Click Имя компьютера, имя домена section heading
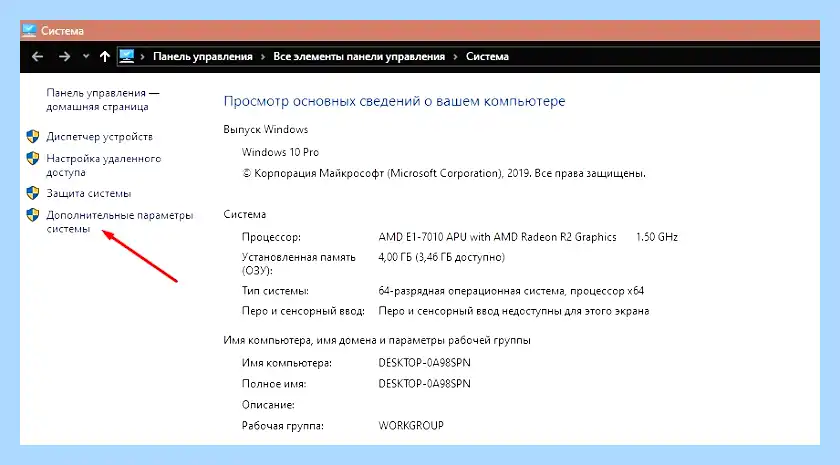The image size is (840, 465). click(x=377, y=340)
